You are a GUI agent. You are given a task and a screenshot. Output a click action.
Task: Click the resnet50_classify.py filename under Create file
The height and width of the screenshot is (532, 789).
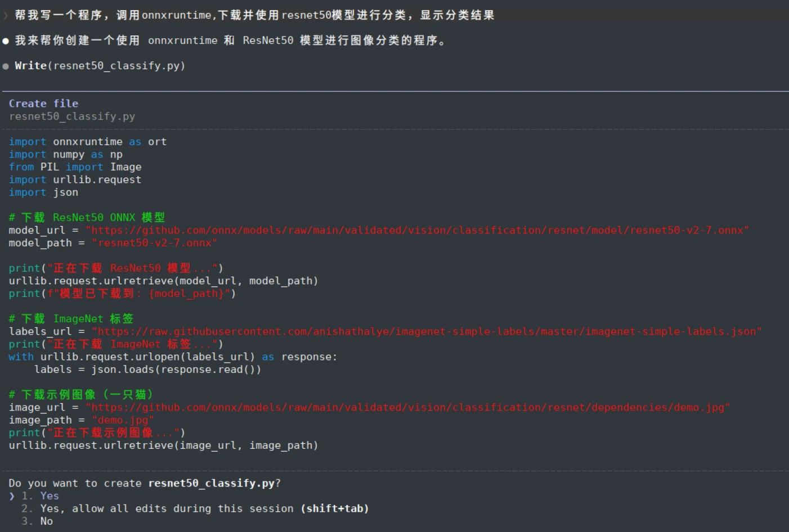click(x=72, y=116)
